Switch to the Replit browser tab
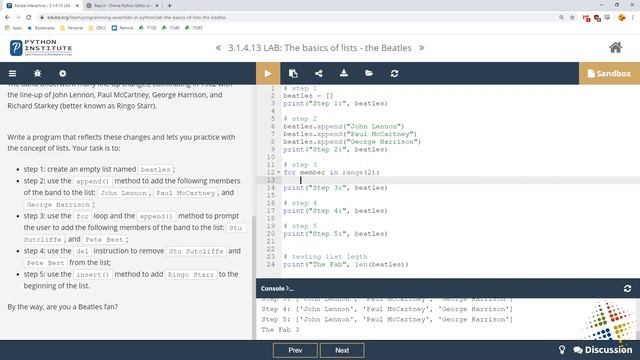 (x=121, y=6)
